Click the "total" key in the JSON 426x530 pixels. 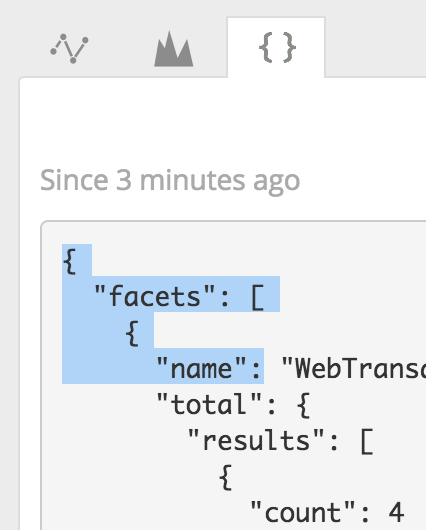click(209, 404)
